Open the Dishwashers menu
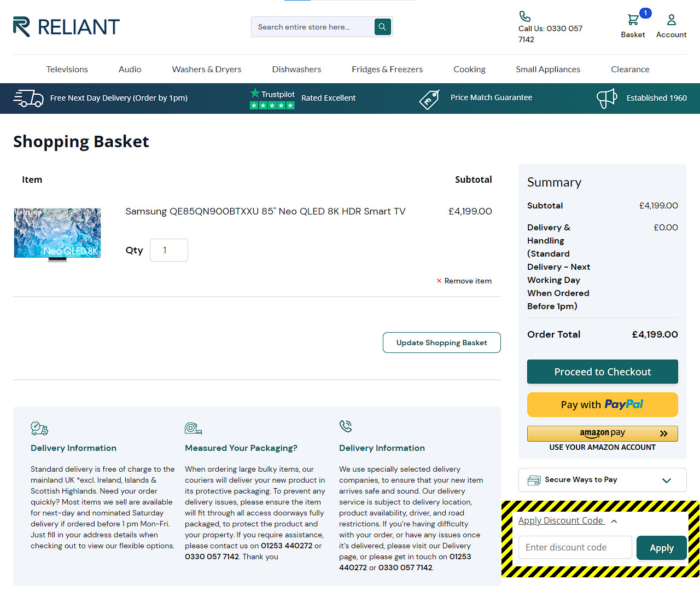 pyautogui.click(x=297, y=69)
